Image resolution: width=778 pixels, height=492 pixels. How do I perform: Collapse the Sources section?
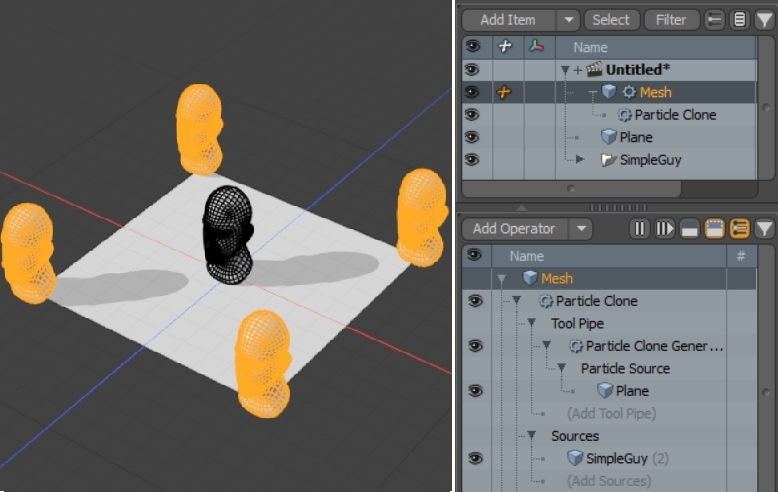531,435
